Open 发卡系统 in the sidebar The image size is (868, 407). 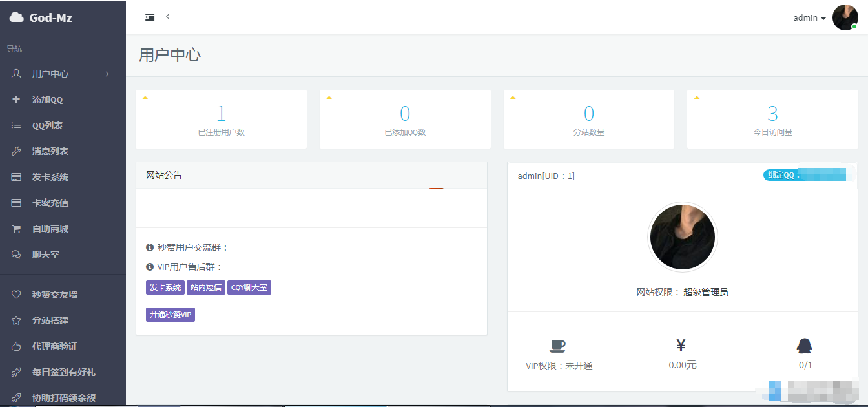pyautogui.click(x=50, y=177)
